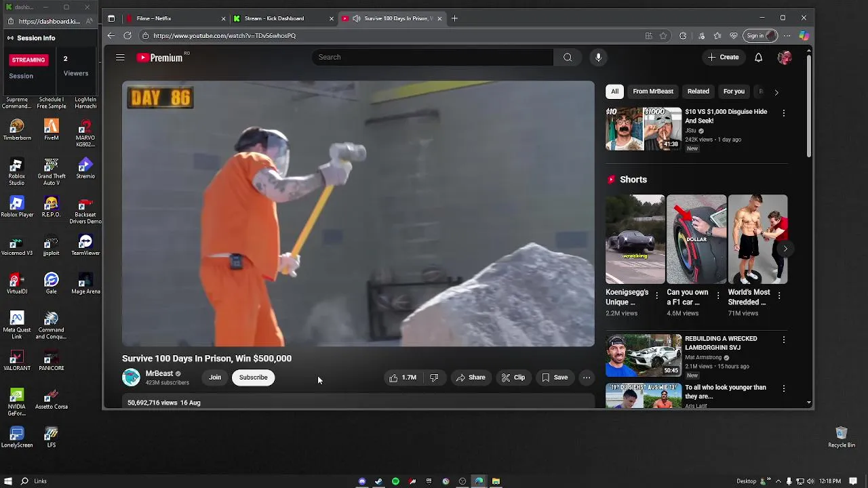Click the YouTube Create button

(723, 58)
